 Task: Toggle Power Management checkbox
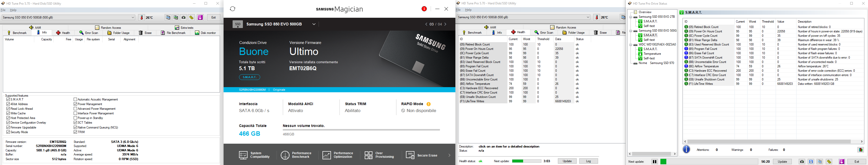click(75, 104)
